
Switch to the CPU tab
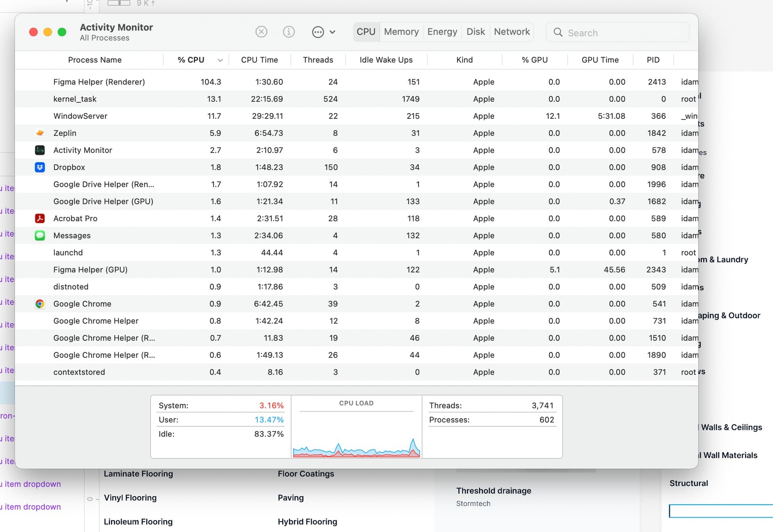coord(366,32)
